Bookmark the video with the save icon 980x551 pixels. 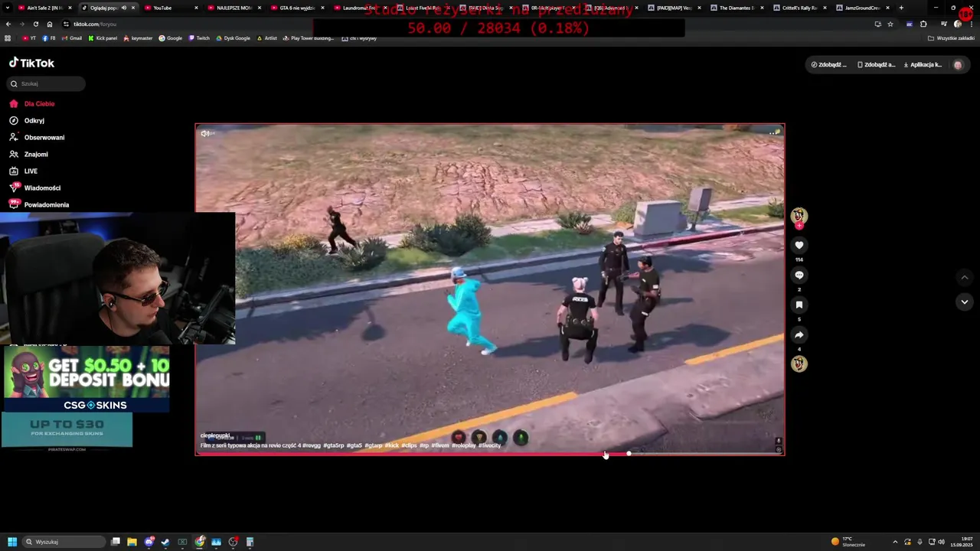(799, 305)
